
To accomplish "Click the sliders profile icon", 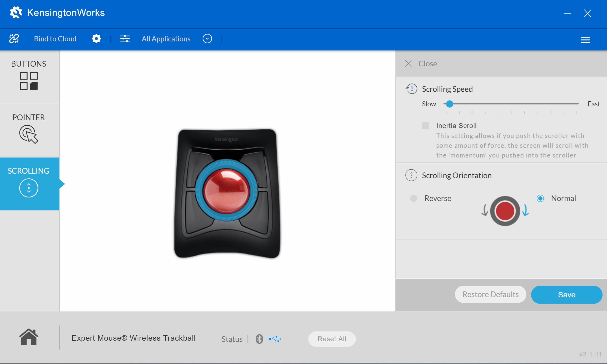I will (125, 39).
